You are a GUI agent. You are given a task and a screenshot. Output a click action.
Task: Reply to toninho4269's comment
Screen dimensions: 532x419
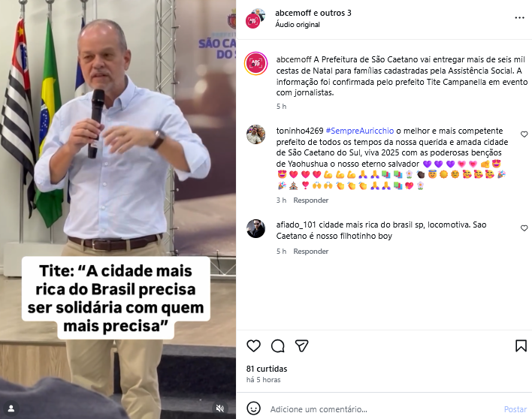(311, 200)
